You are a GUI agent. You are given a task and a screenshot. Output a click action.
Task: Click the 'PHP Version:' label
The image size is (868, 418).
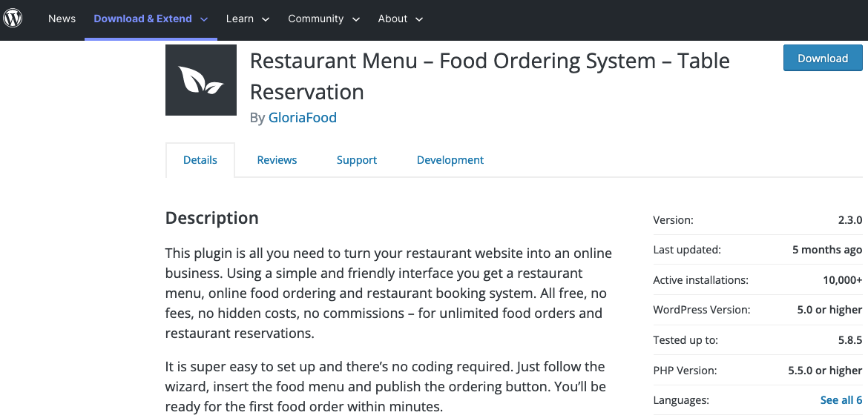click(685, 370)
